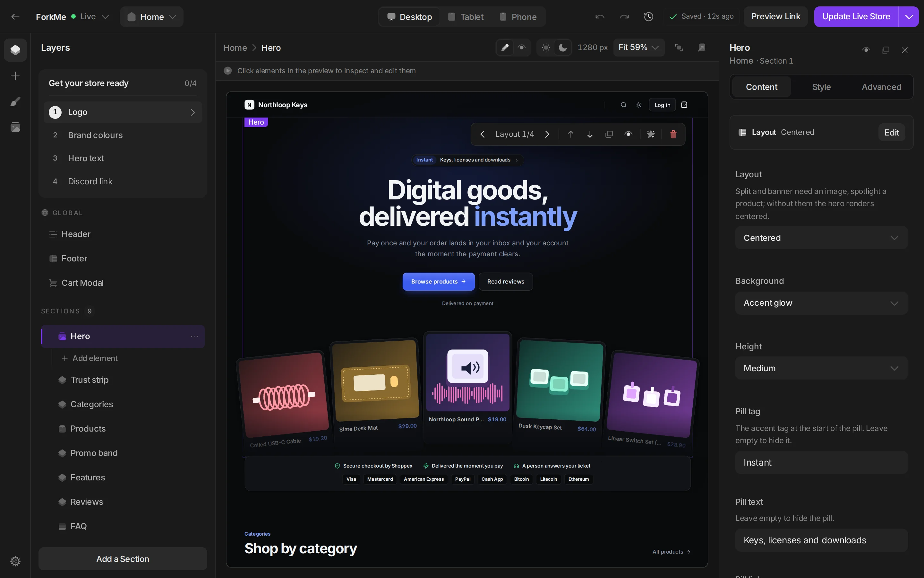Open the cart icon in store preview header

684,105
